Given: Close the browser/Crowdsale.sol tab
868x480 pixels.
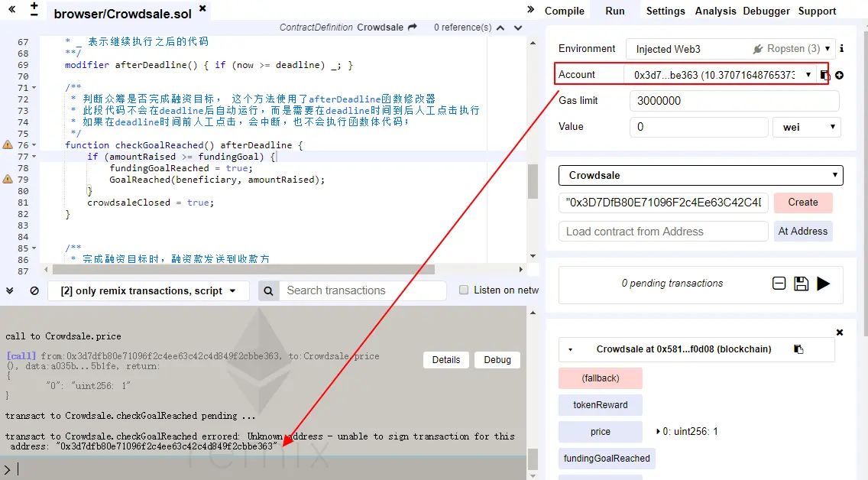Looking at the screenshot, I should [202, 8].
